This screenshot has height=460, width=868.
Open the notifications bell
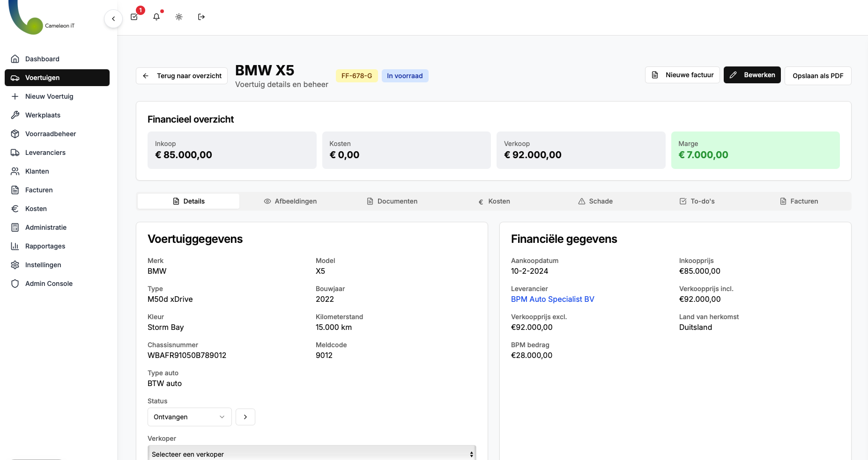tap(156, 17)
